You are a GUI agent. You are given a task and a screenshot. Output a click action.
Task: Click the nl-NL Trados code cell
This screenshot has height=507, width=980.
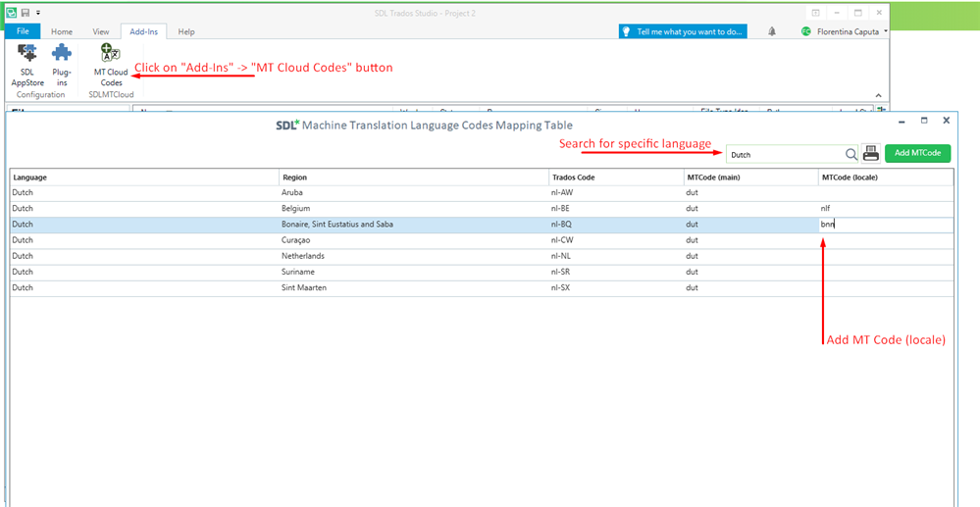616,256
